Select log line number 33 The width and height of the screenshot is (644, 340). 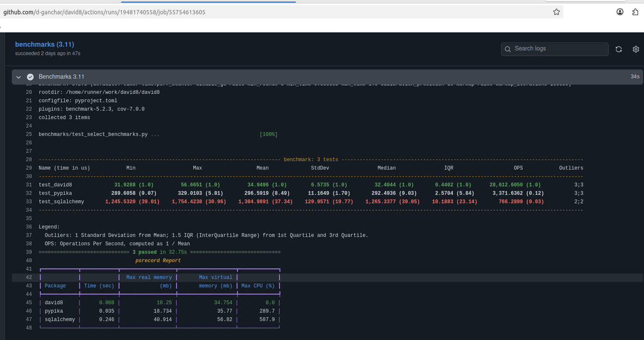click(x=29, y=202)
